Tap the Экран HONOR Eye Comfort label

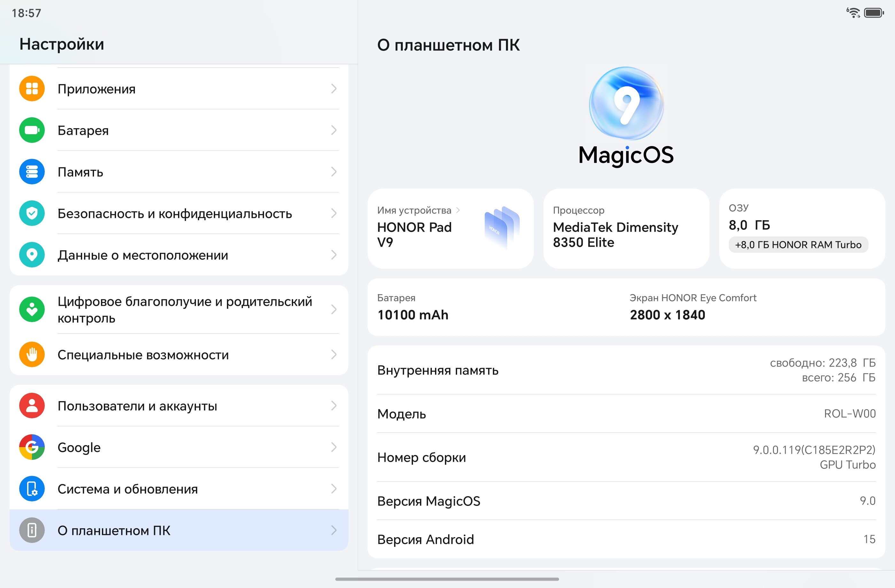693,298
